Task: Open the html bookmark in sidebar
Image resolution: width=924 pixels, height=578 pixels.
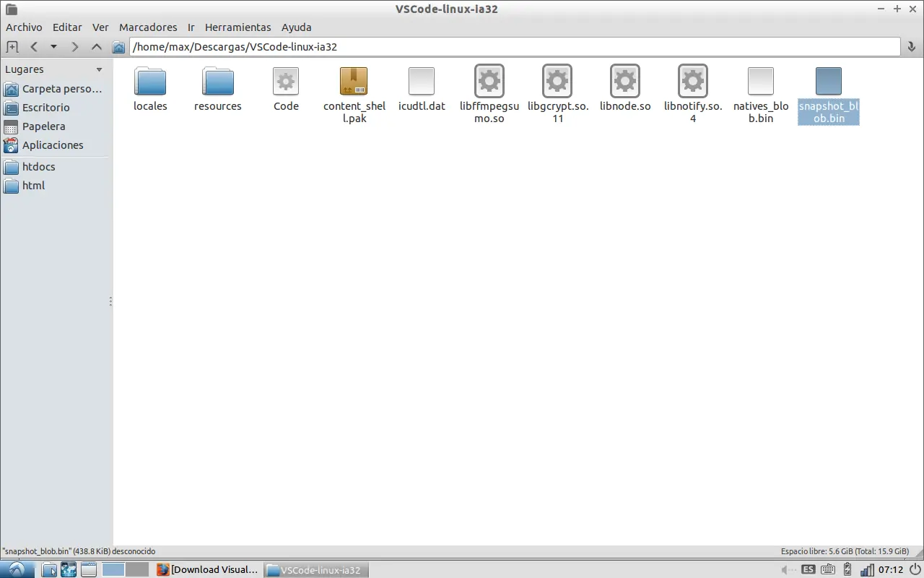Action: 55,186
